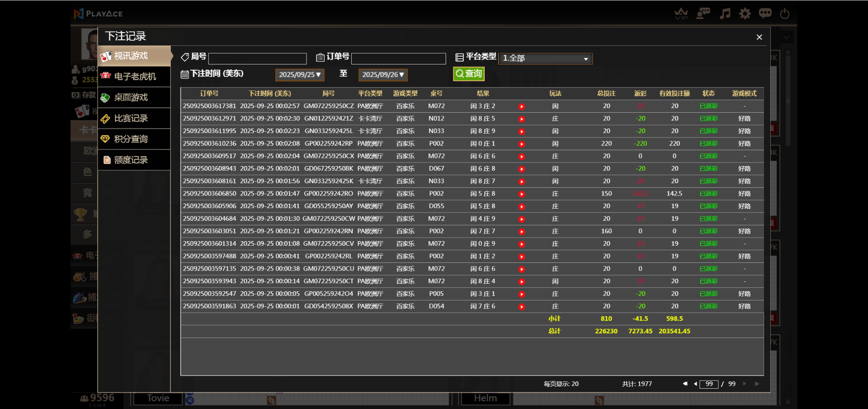Click the music note icon
Image resolution: width=868 pixels, height=409 pixels.
(x=725, y=14)
